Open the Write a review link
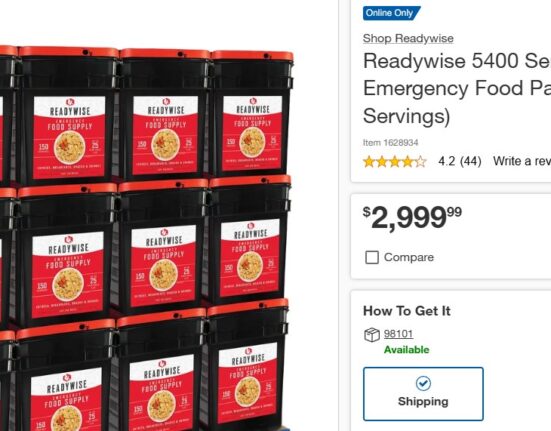This screenshot has height=431, width=551. pyautogui.click(x=522, y=161)
